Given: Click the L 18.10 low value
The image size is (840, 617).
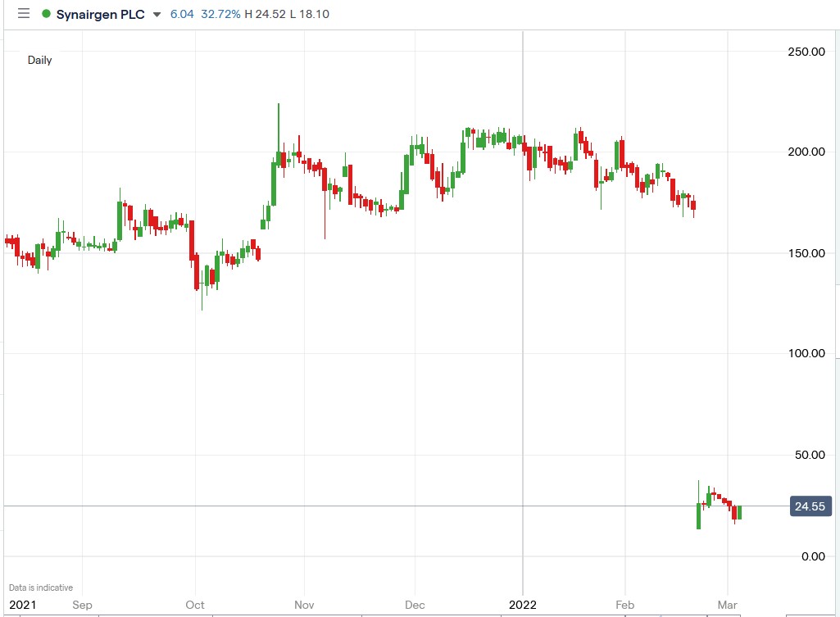Looking at the screenshot, I should pyautogui.click(x=310, y=14).
